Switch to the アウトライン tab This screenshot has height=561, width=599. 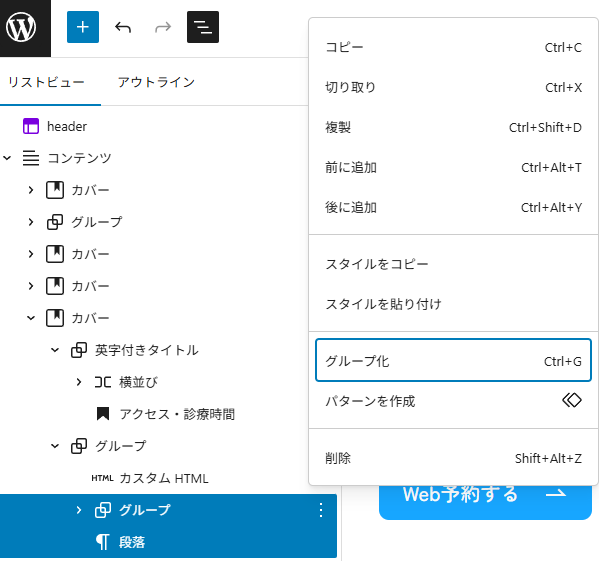(x=156, y=82)
